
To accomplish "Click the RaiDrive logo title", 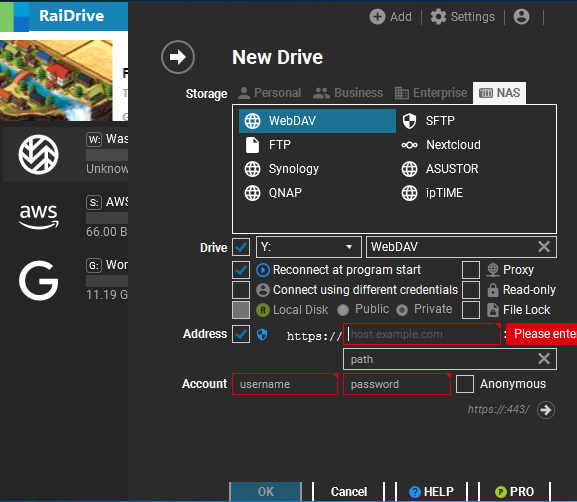I will (71, 16).
